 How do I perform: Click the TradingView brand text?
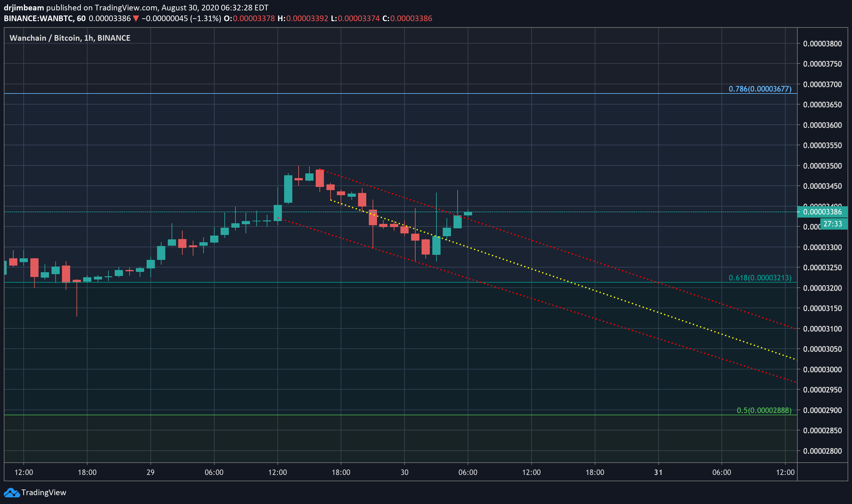44,492
